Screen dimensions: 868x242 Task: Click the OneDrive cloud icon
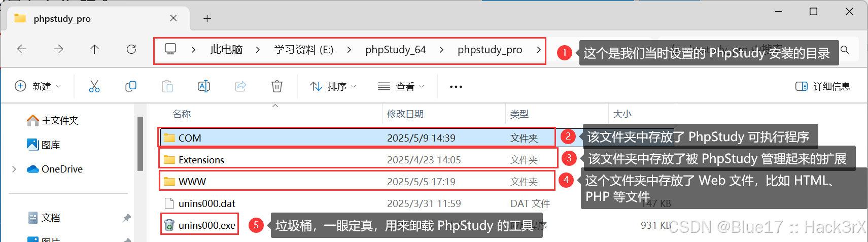[x=33, y=169]
